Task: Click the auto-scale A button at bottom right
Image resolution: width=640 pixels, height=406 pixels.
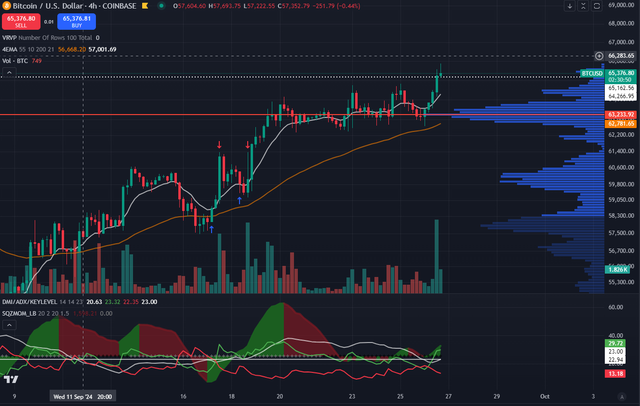Action: [x=622, y=397]
